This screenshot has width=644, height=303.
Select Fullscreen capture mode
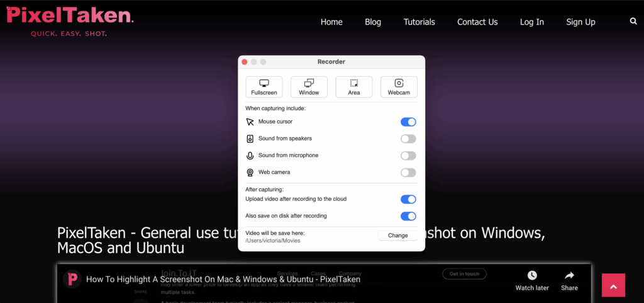pos(264,87)
